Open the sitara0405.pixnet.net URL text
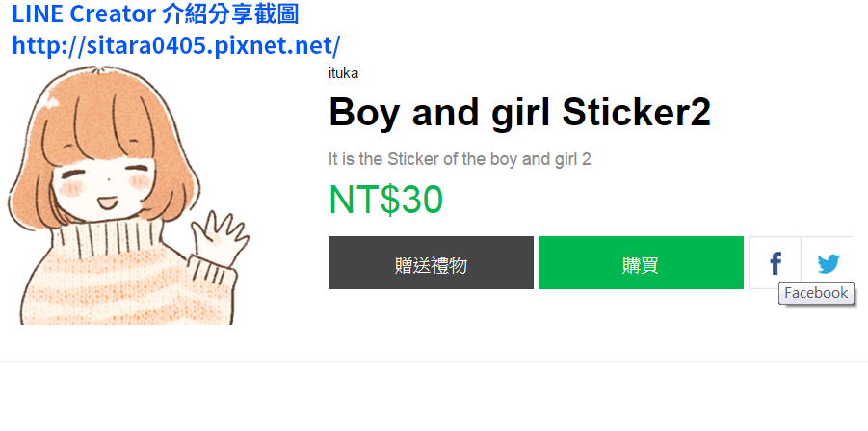868x431 pixels. tap(176, 45)
